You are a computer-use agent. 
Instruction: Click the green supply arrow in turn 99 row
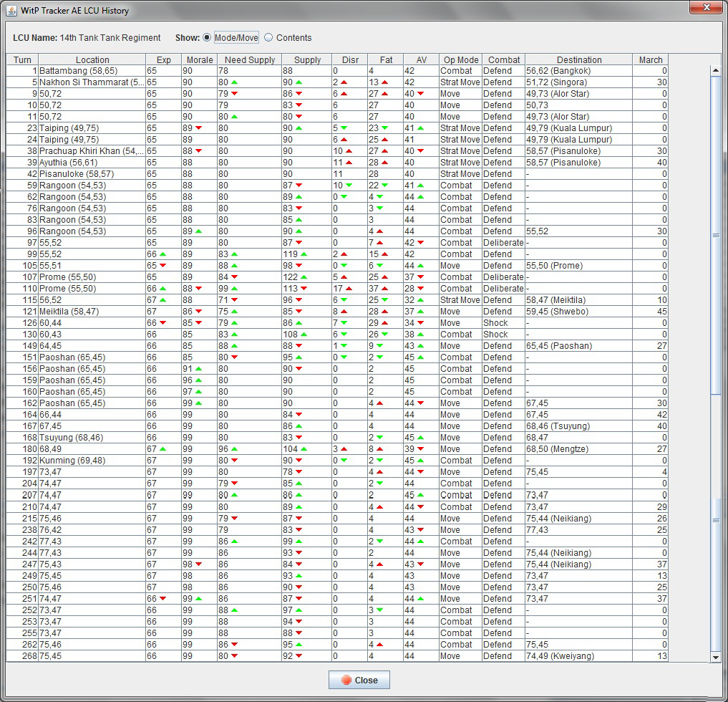click(304, 254)
